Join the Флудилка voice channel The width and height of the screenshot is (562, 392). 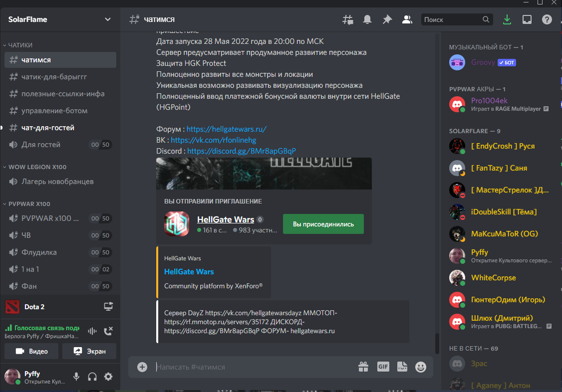[60, 252]
